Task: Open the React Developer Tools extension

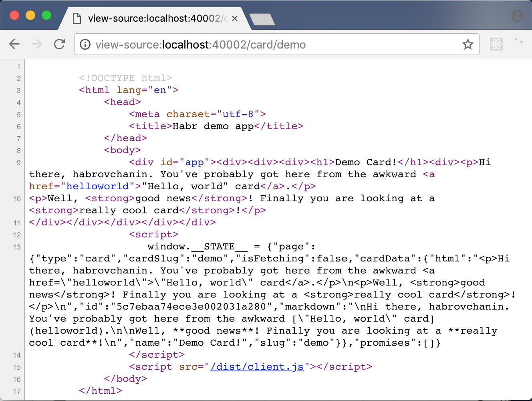Action: (x=496, y=44)
